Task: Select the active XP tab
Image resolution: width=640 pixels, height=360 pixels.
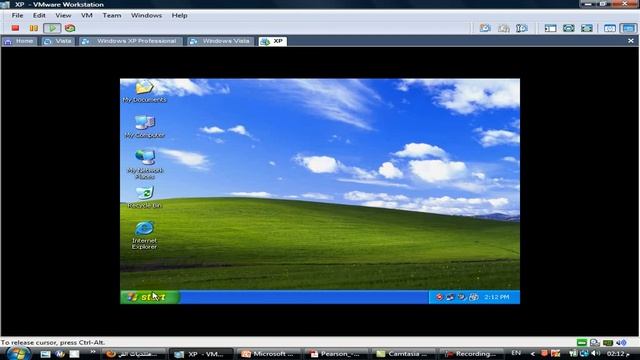Action: point(272,41)
